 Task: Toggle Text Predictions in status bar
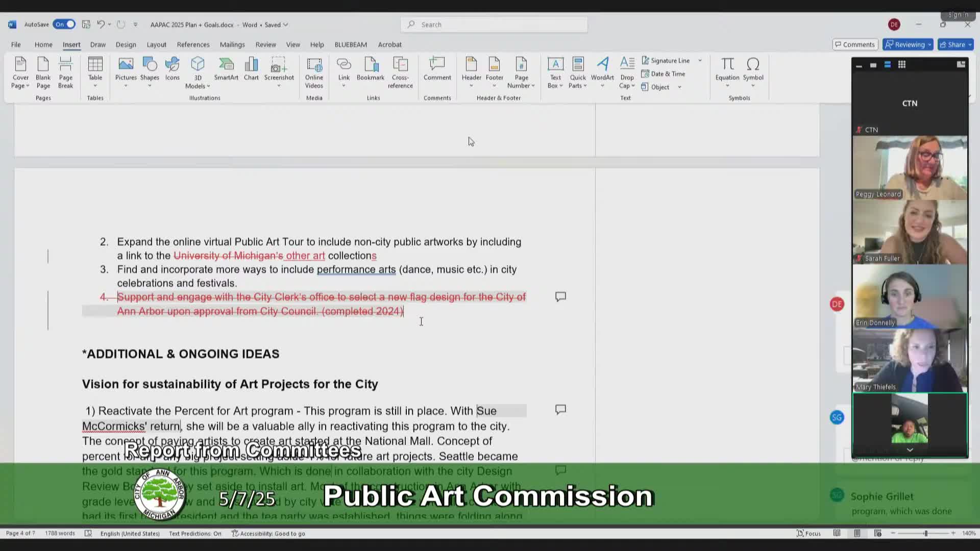click(195, 534)
